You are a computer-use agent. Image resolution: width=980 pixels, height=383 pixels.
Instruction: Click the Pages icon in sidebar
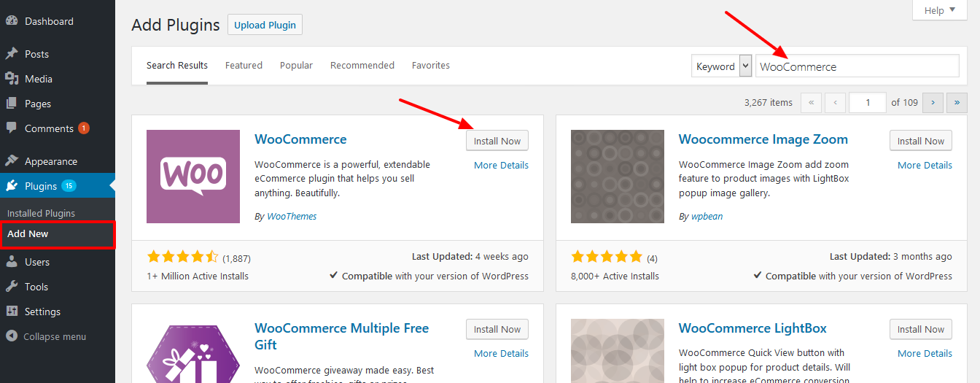(12, 104)
